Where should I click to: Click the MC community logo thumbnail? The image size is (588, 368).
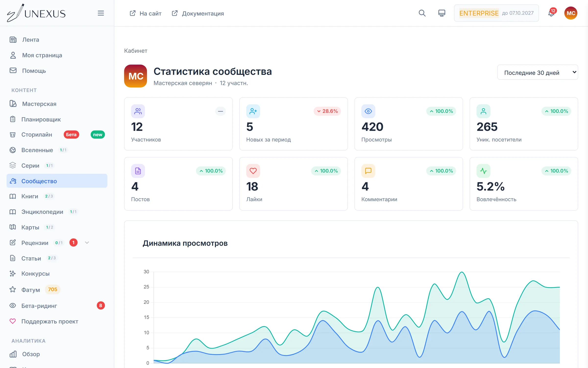135,76
